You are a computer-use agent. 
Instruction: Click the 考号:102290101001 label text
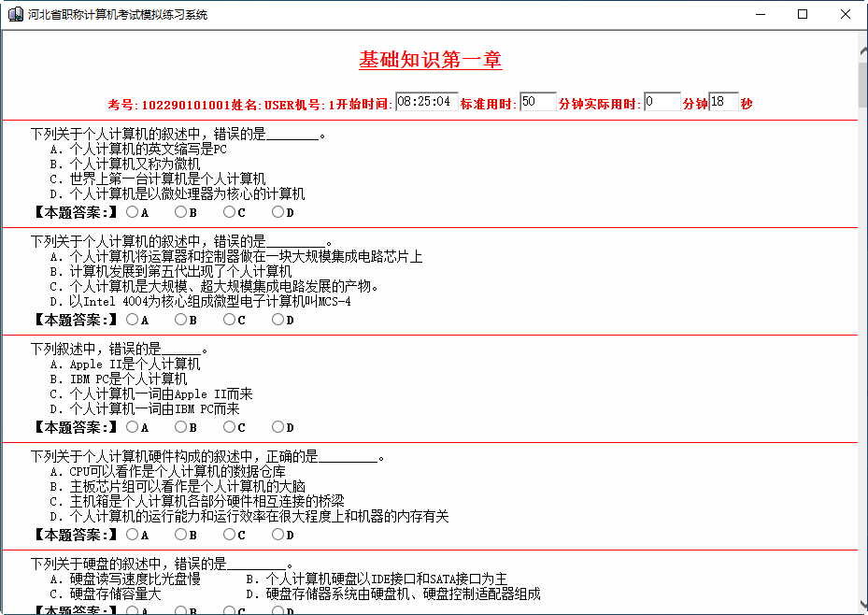pos(169,104)
